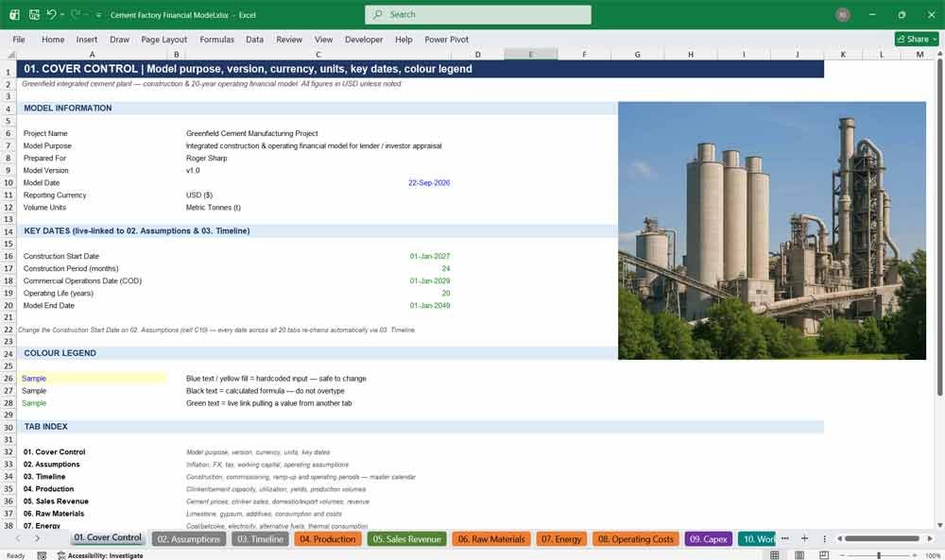Click the horizontal scroll right arrow

tap(930, 538)
